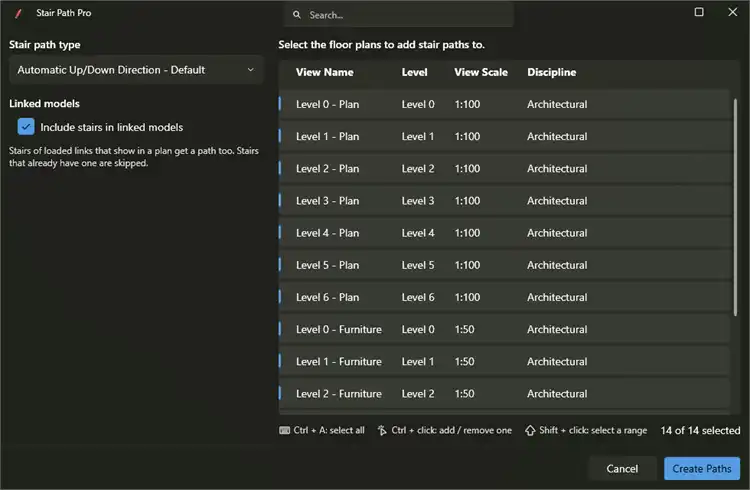Click the Level 2 cell of Level 2 - Plan
750x490 pixels.
[418, 168]
